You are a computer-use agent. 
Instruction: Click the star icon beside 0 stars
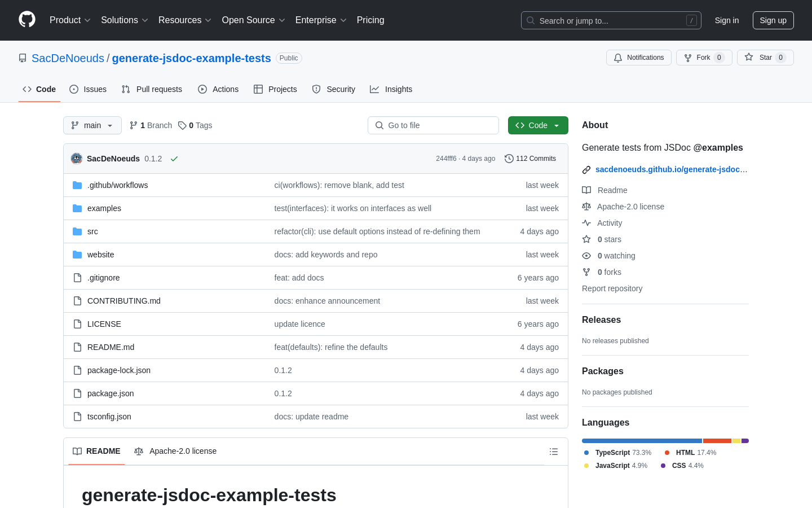pyautogui.click(x=586, y=239)
